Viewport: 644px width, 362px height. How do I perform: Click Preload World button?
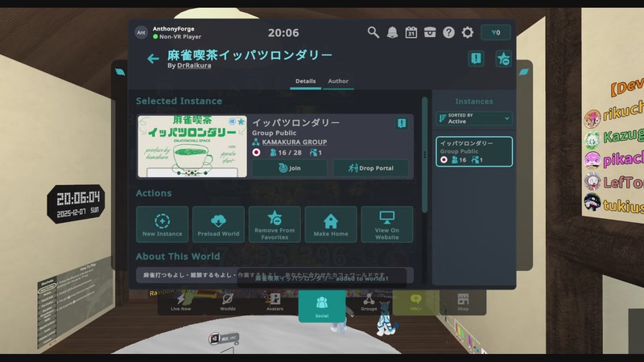[x=218, y=224]
